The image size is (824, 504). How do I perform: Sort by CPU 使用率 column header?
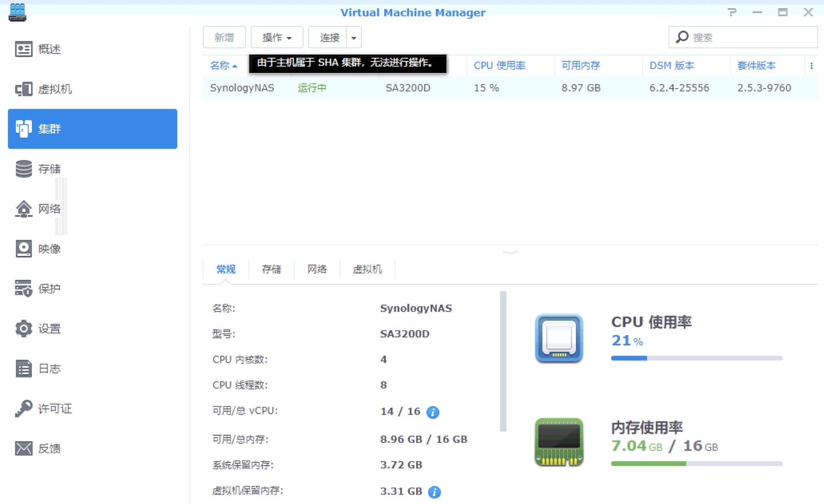click(500, 66)
